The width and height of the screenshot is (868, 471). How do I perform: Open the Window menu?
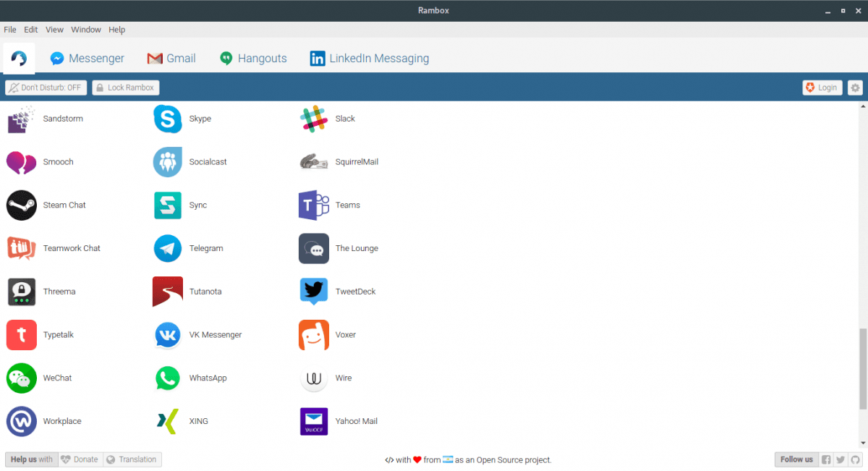(86, 30)
